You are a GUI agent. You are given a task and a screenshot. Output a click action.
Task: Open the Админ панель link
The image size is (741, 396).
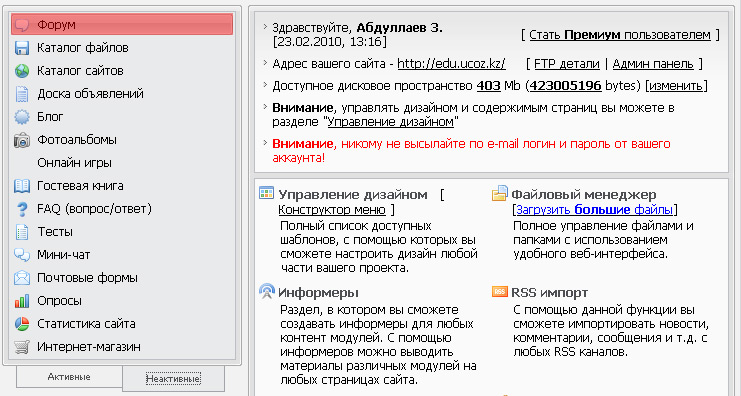click(x=653, y=64)
